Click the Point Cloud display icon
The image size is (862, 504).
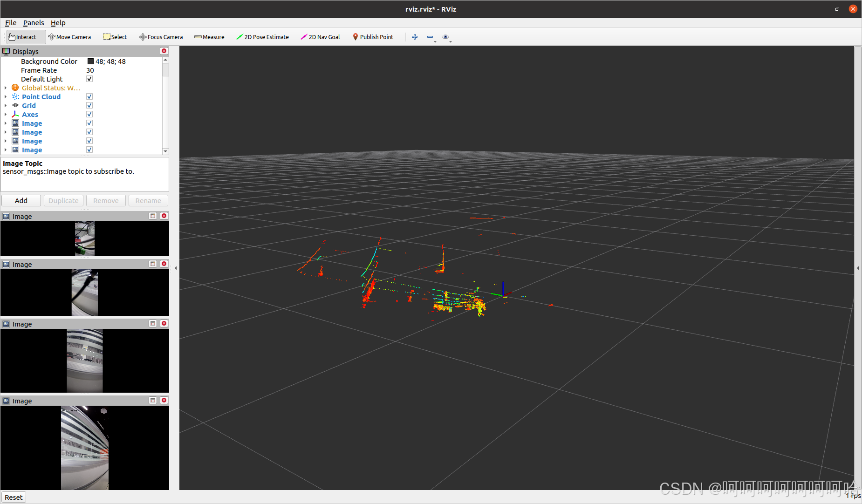click(15, 96)
